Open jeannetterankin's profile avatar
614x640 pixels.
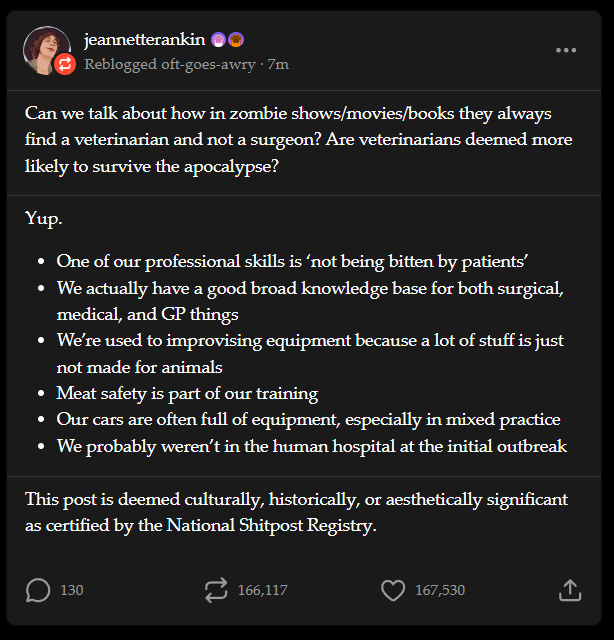(44, 48)
